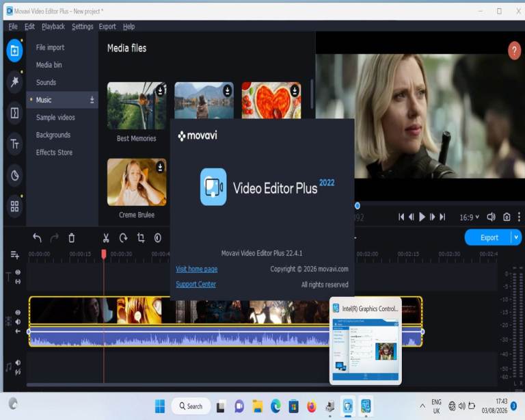Viewport: 525px width, 420px height.
Task: Open the Playback menu
Action: tap(53, 27)
